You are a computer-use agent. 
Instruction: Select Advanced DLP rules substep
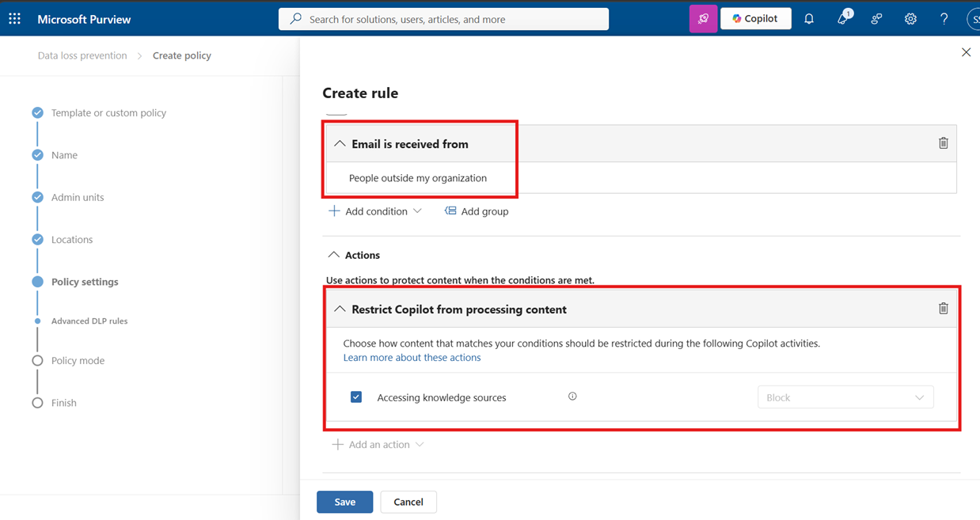[89, 321]
